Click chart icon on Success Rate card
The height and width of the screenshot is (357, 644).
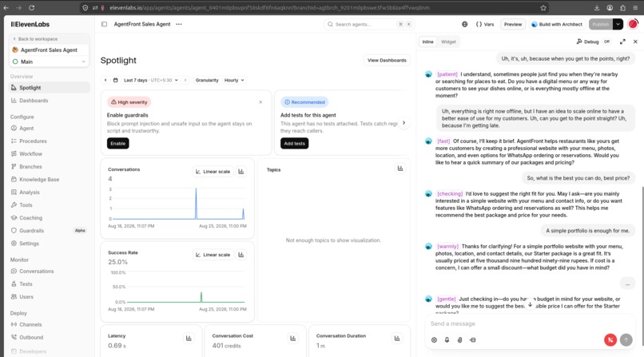tap(241, 255)
